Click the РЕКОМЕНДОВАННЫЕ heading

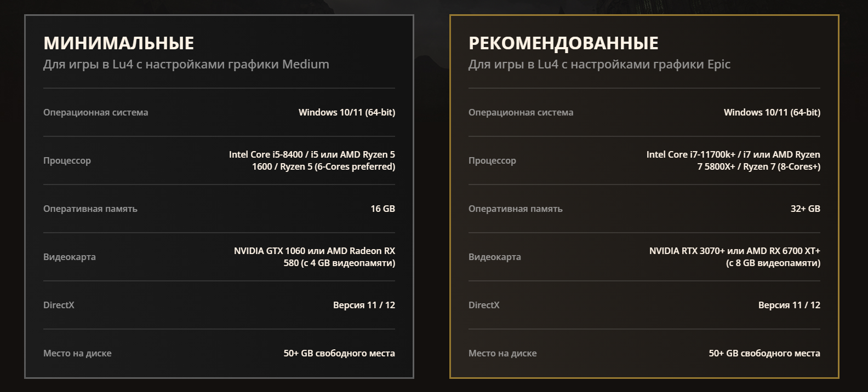[563, 43]
